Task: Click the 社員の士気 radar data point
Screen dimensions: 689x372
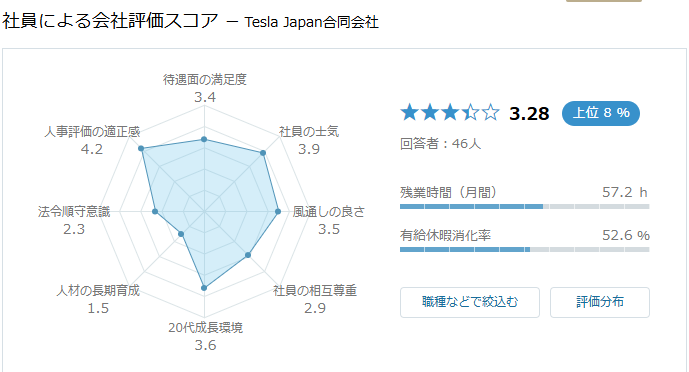Action: point(263,153)
